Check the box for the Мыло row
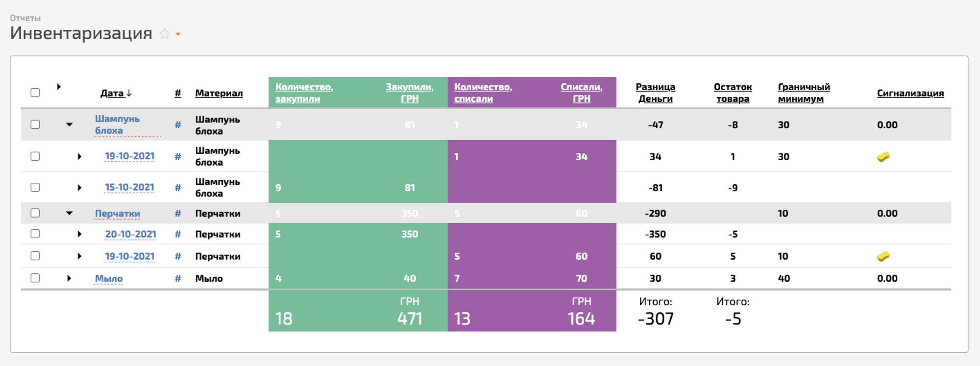The image size is (980, 366). (35, 278)
